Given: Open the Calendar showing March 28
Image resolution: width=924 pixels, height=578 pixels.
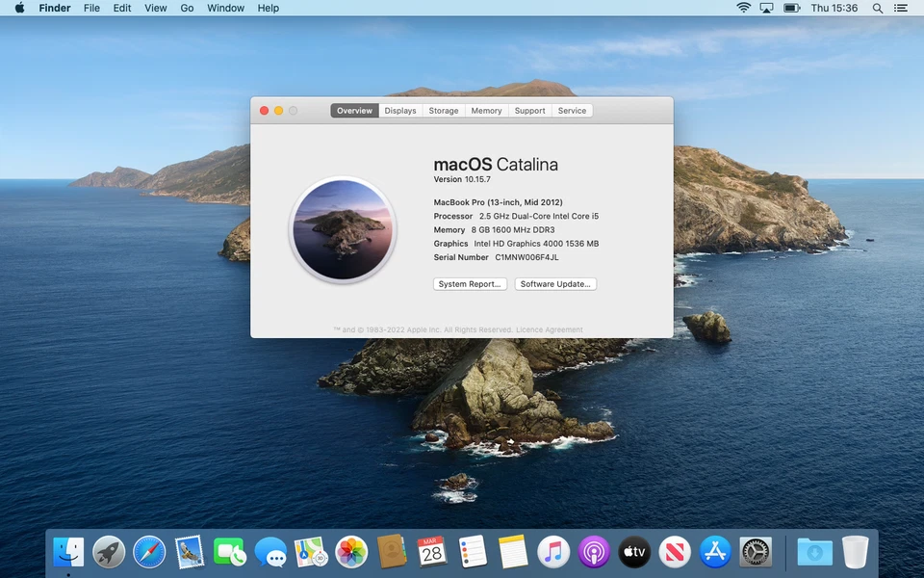Looking at the screenshot, I should tap(431, 552).
